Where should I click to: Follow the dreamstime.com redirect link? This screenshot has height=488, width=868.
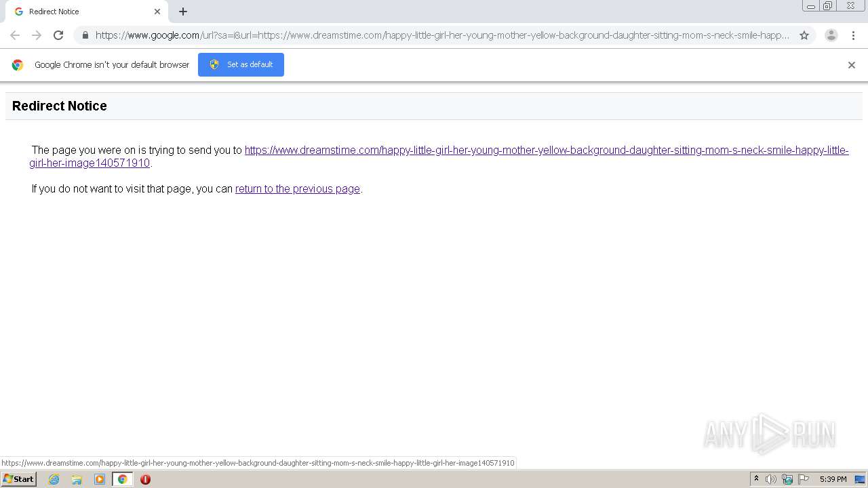coord(439,157)
